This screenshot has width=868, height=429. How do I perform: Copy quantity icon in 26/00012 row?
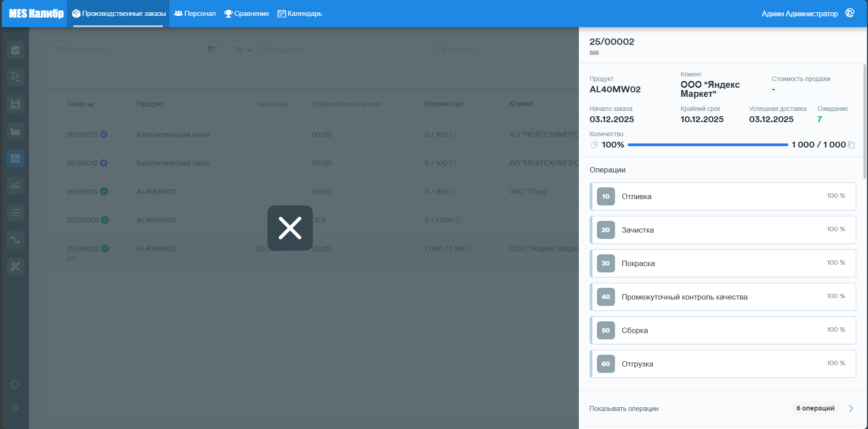coord(453,163)
